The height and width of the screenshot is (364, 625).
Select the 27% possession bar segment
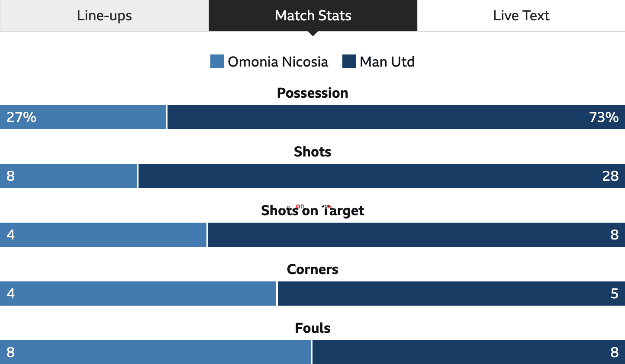pyautogui.click(x=83, y=117)
